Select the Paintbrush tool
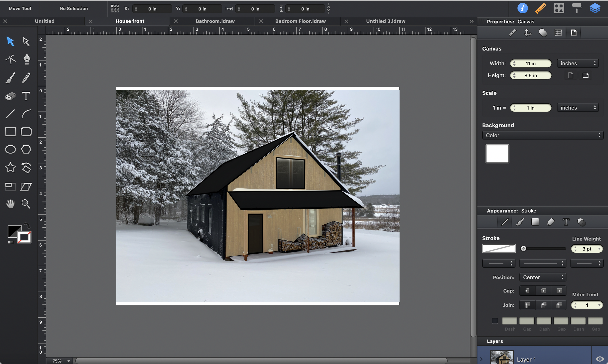The image size is (608, 364). pos(10,78)
